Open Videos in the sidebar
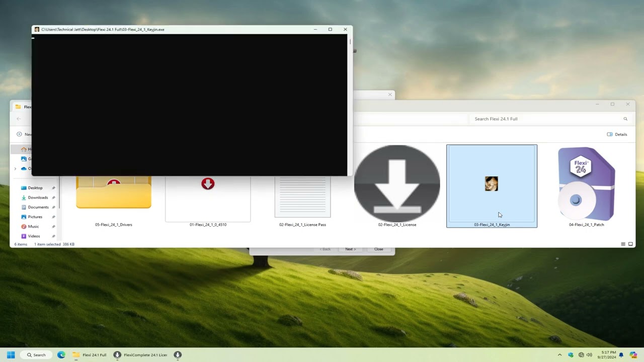 [x=34, y=236]
